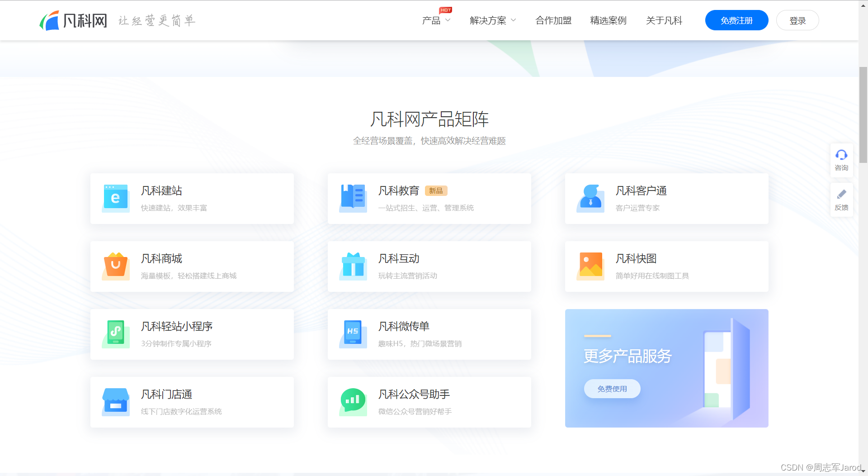868x476 pixels.
Task: Select the 凡科教育 blue book icon
Action: click(353, 198)
